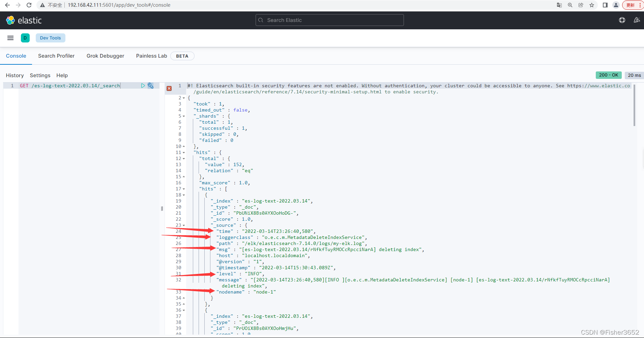Click the 200 - OK status badge
This screenshot has height=338, width=644.
pyautogui.click(x=609, y=75)
